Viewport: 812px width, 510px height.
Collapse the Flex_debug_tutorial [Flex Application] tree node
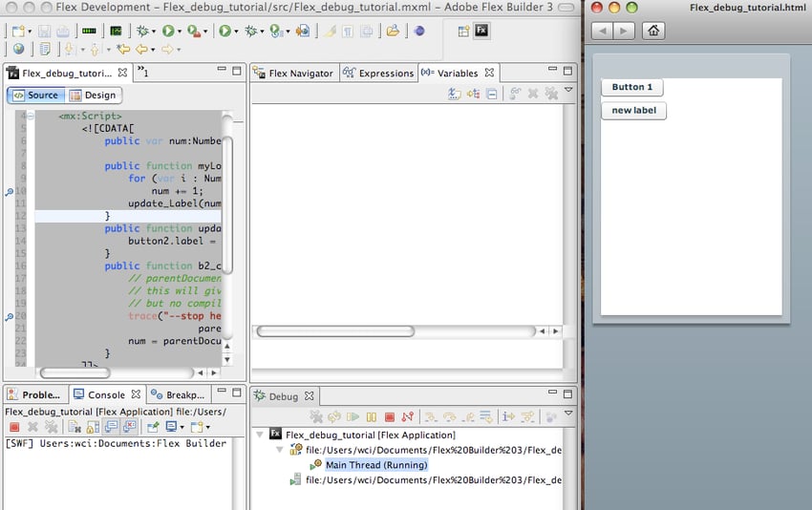point(261,435)
